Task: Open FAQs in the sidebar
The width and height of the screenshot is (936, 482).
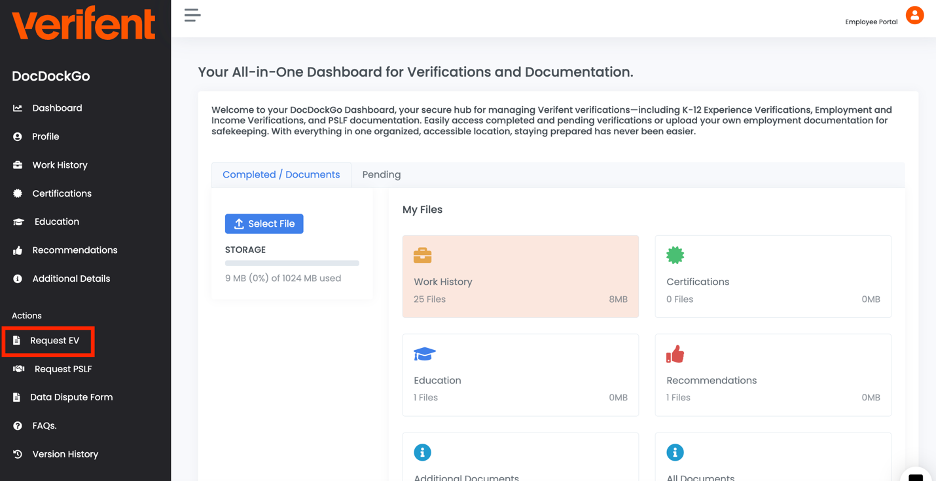Action: tap(44, 426)
